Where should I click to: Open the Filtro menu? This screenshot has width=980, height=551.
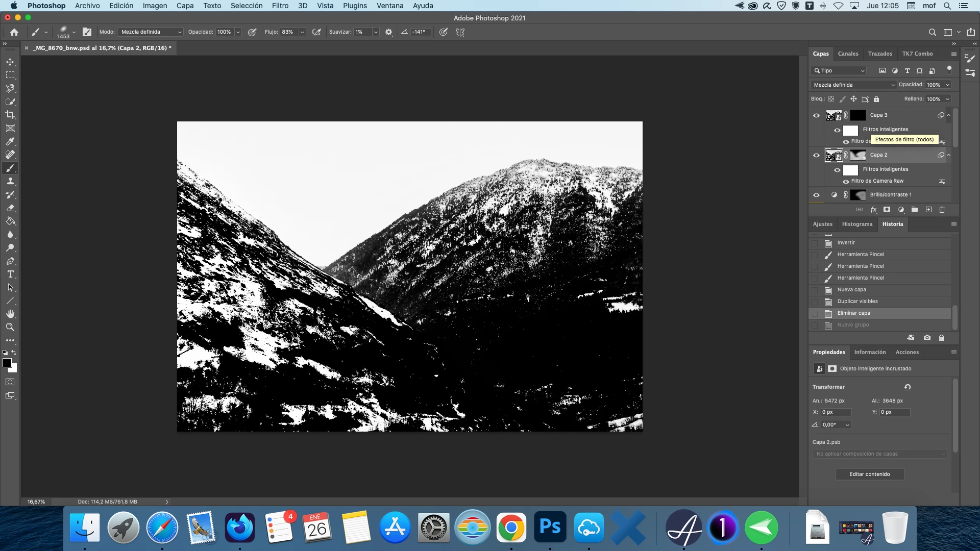280,6
